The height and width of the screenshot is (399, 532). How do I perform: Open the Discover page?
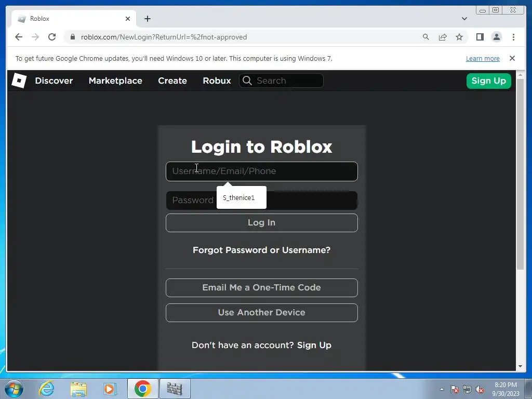click(54, 81)
